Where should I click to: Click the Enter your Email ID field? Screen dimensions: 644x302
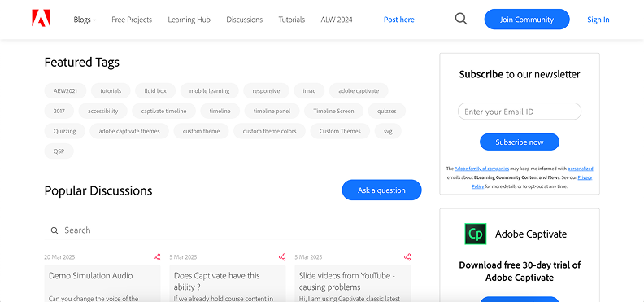point(520,112)
